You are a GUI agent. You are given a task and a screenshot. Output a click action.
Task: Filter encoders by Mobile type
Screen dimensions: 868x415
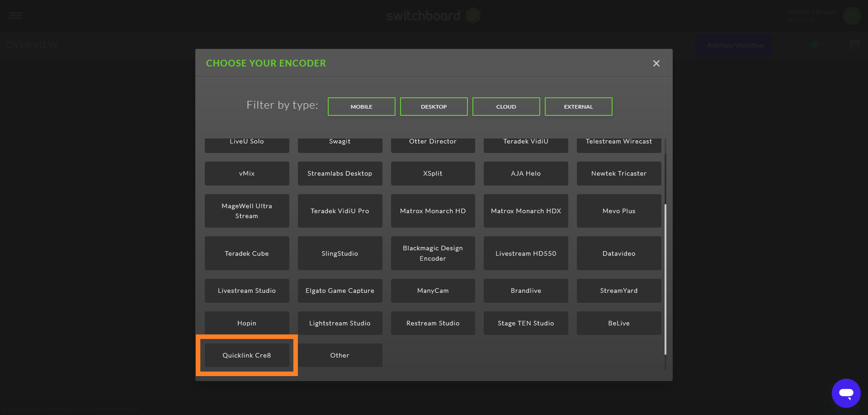click(x=362, y=107)
